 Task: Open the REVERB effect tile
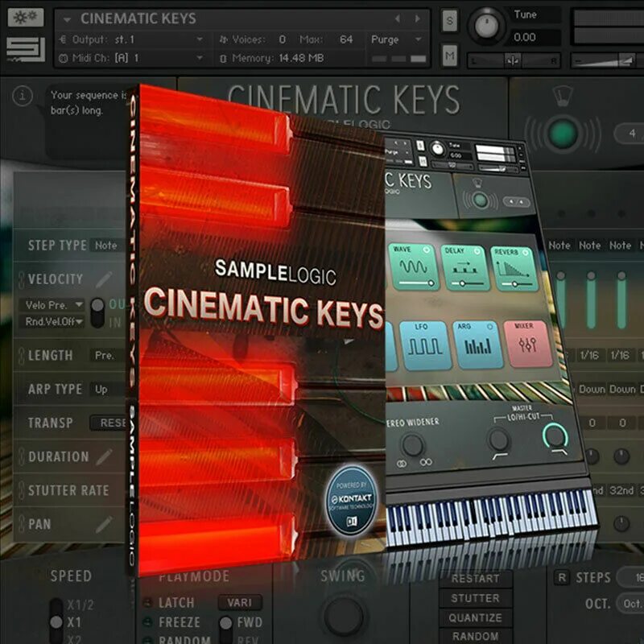tap(514, 269)
